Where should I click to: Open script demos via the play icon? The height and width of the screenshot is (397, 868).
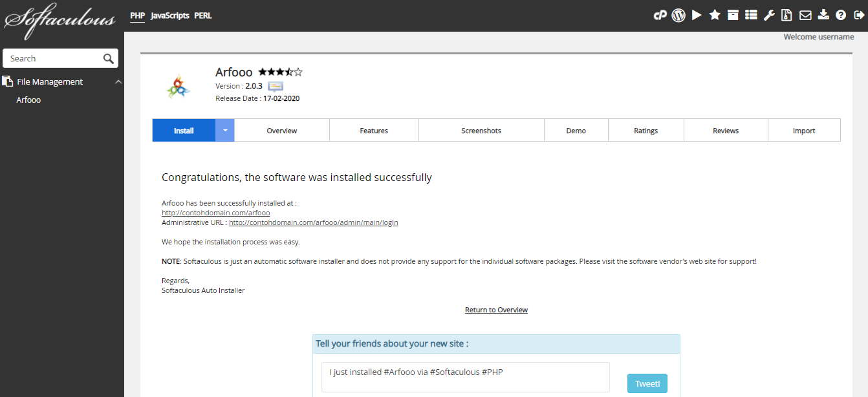pyautogui.click(x=697, y=15)
